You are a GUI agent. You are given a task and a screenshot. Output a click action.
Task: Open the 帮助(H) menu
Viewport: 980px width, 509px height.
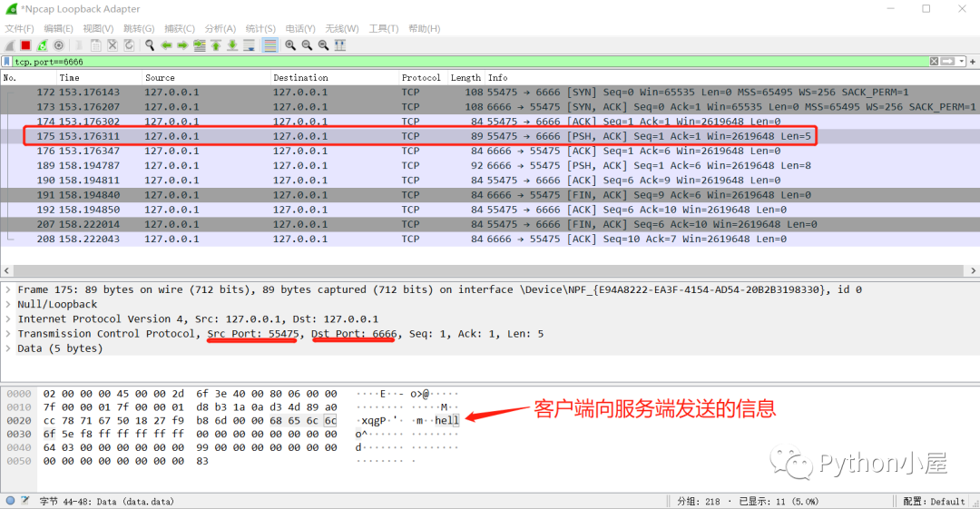(x=425, y=29)
